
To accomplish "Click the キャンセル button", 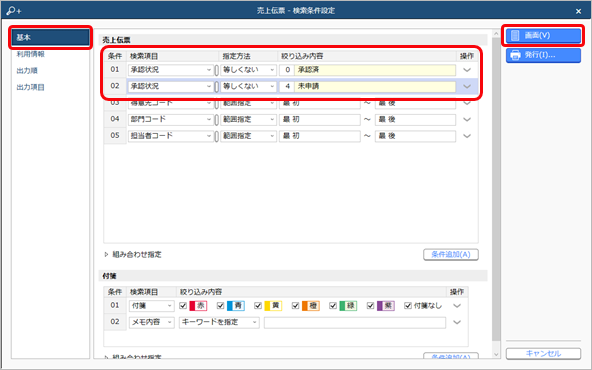I will tap(543, 354).
